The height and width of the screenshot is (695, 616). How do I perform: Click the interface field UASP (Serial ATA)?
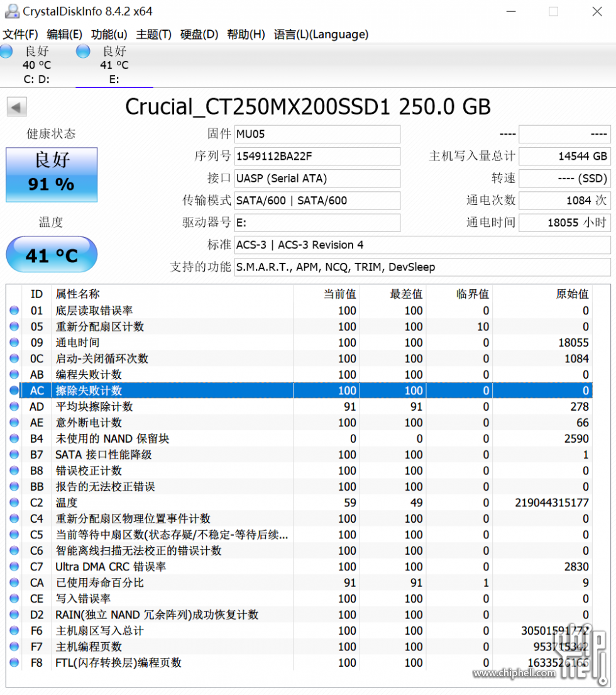coord(317,178)
